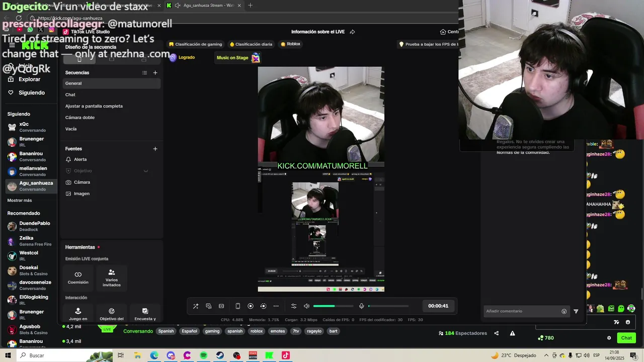
Task: Open the media and music overlay icon
Action: coord(209,306)
